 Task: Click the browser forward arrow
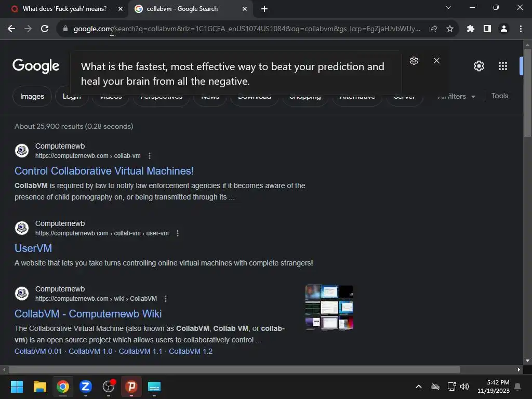(28, 29)
